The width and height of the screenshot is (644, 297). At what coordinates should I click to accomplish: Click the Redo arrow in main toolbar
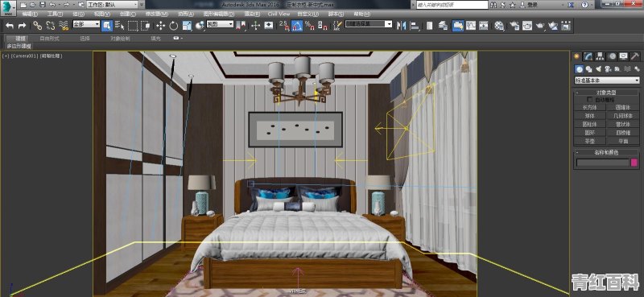click(x=23, y=26)
